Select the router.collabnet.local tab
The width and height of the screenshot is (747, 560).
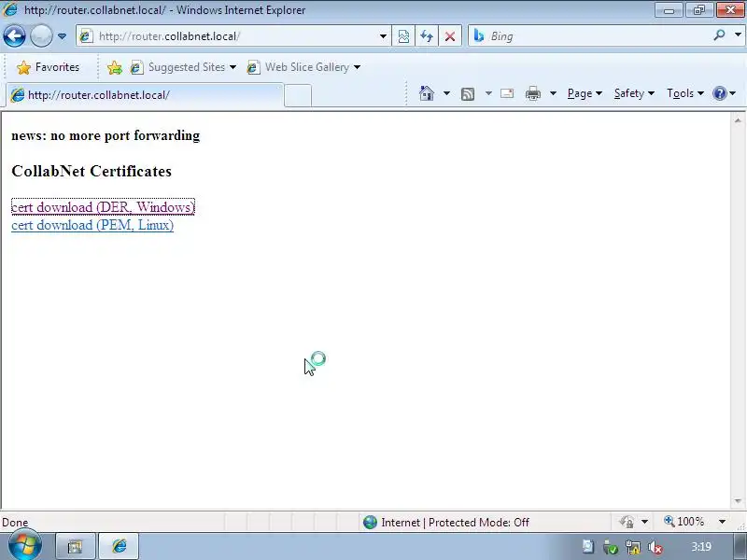point(145,95)
